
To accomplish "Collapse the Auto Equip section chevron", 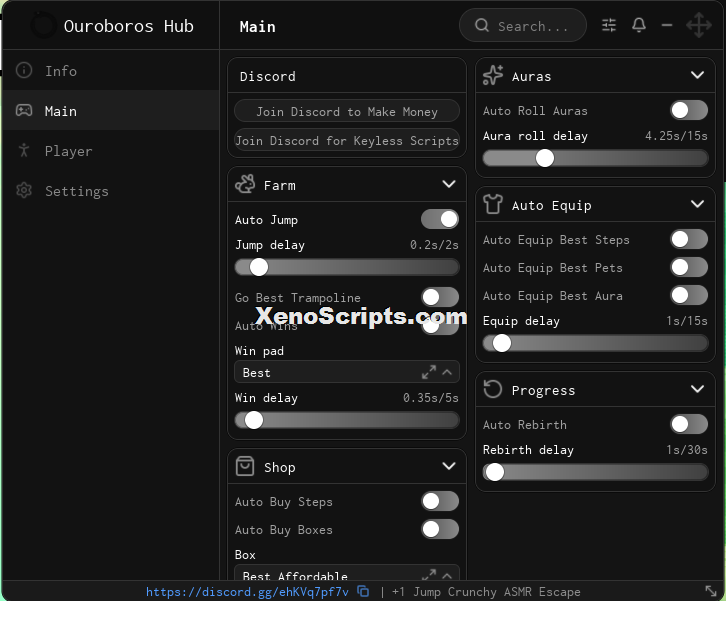I will pyautogui.click(x=697, y=204).
